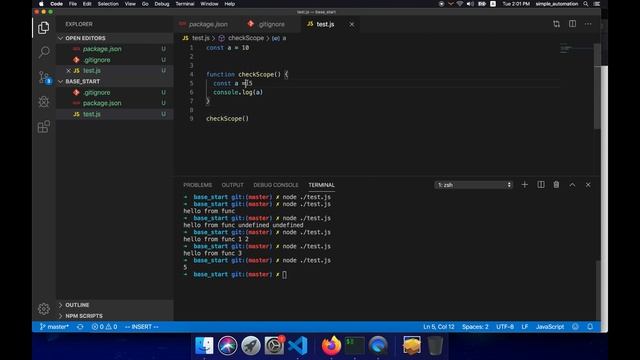Viewport: 640px width, 360px height.
Task: Switch to the .gitignore editor tab
Action: pyautogui.click(x=271, y=24)
